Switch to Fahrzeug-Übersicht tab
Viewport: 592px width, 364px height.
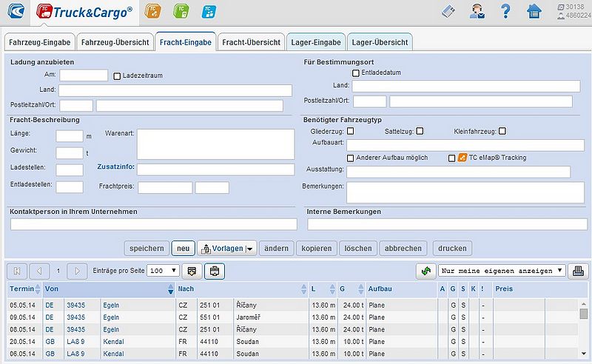[x=115, y=42]
